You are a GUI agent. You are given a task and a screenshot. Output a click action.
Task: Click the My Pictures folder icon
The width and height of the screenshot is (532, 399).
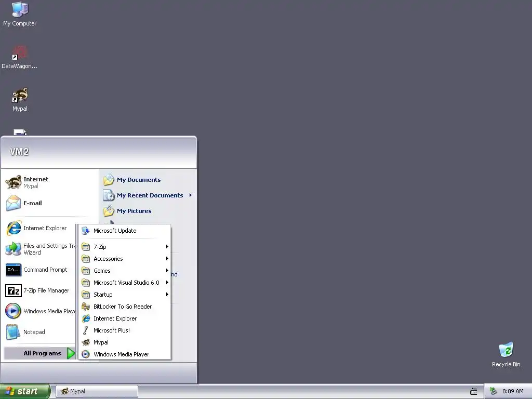(x=109, y=211)
